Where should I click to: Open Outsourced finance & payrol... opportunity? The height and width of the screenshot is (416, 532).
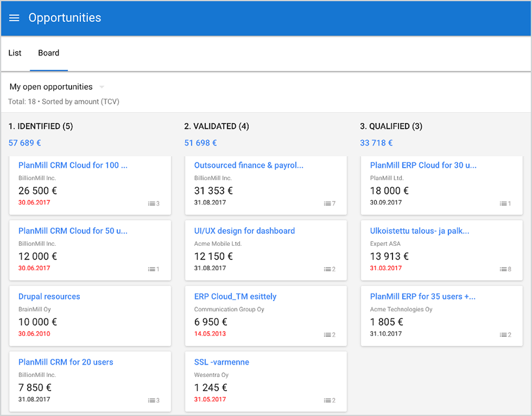[249, 165]
